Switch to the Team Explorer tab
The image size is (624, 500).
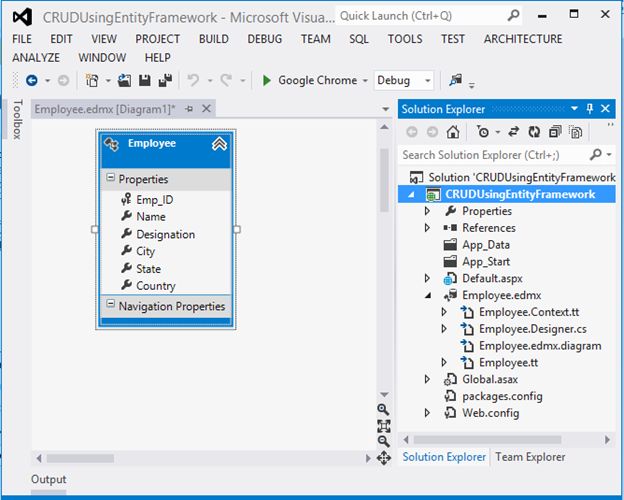(530, 457)
